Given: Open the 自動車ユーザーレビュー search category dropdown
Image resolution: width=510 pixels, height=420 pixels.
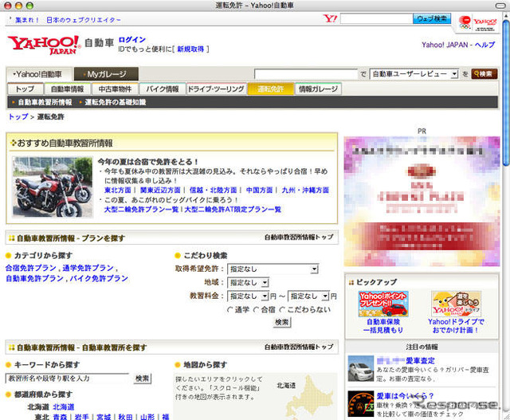Looking at the screenshot, I should pyautogui.click(x=414, y=74).
